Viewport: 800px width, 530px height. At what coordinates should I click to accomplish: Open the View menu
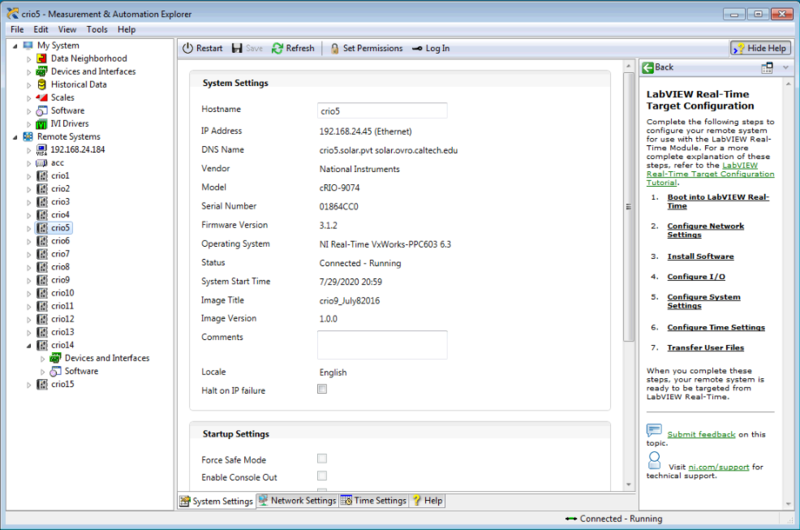tap(67, 30)
